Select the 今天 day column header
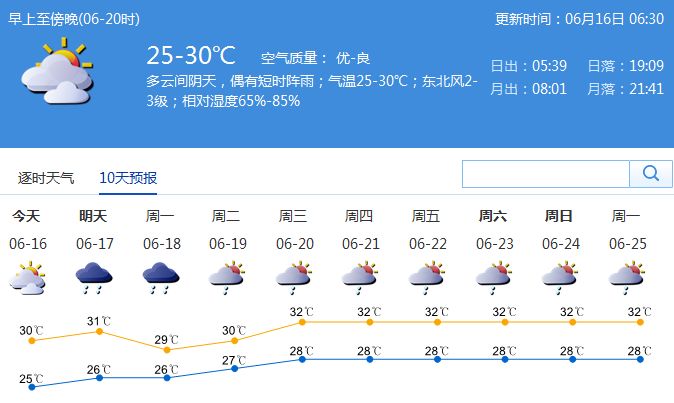This screenshot has width=674, height=403. pos(27,216)
